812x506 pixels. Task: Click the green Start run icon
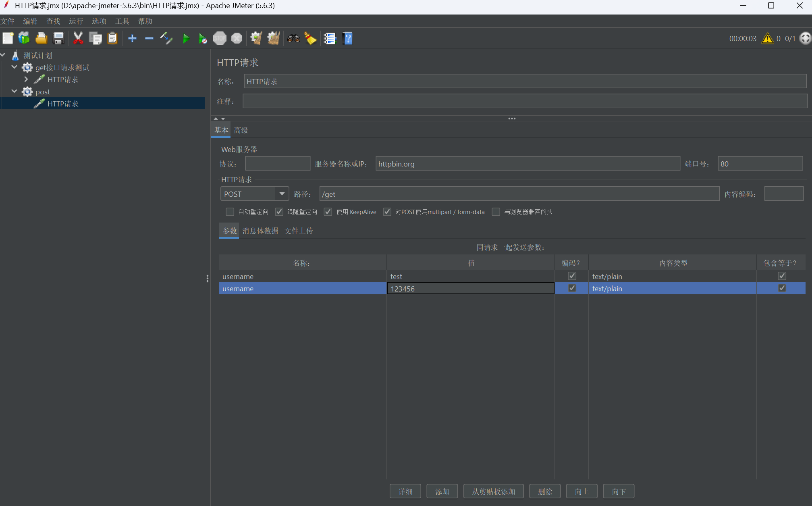point(186,39)
